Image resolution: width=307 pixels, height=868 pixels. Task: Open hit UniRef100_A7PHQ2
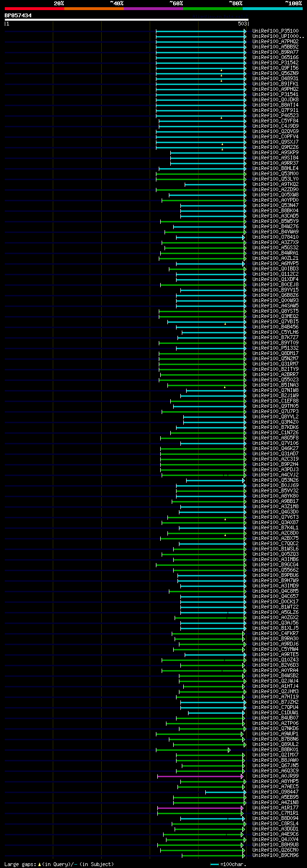click(x=275, y=42)
